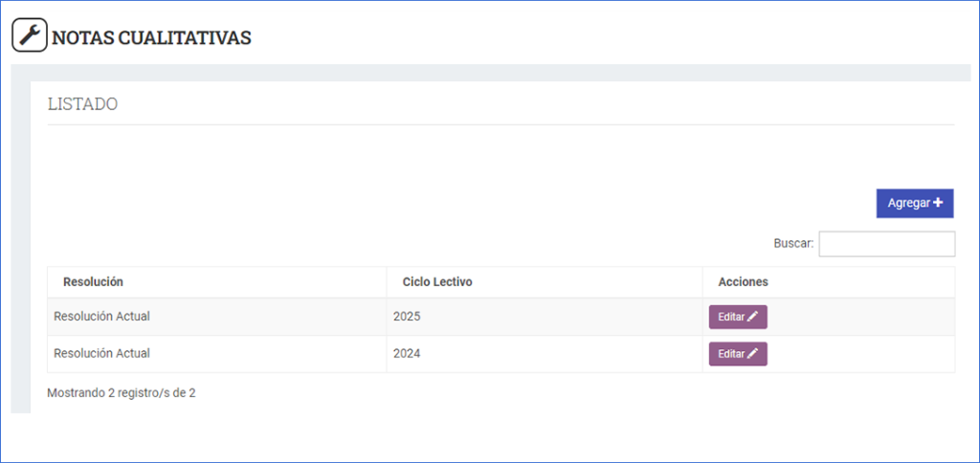The image size is (980, 463).
Task: Focus the Buscar search field
Action: coord(886,244)
